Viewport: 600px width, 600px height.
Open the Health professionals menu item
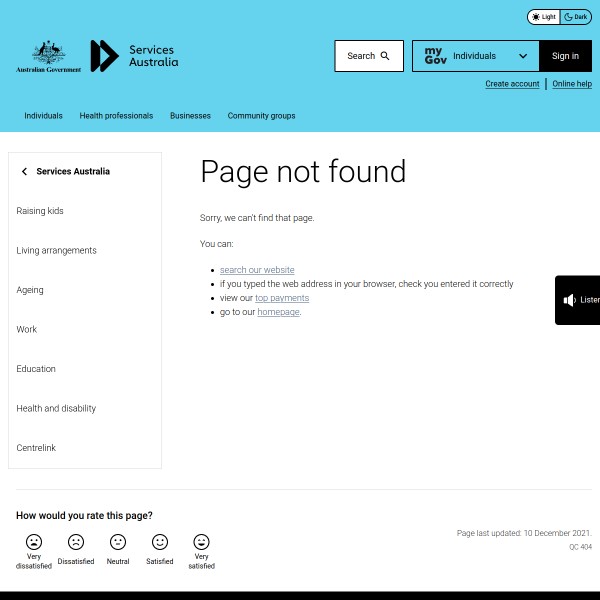point(116,116)
